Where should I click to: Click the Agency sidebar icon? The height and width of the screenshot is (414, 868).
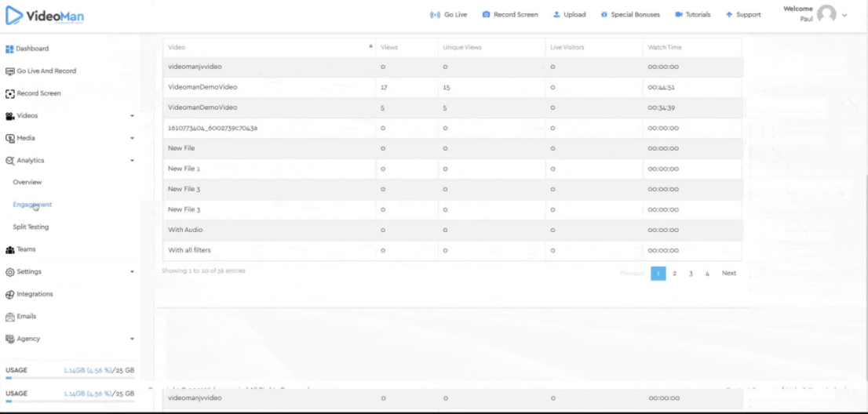9,339
